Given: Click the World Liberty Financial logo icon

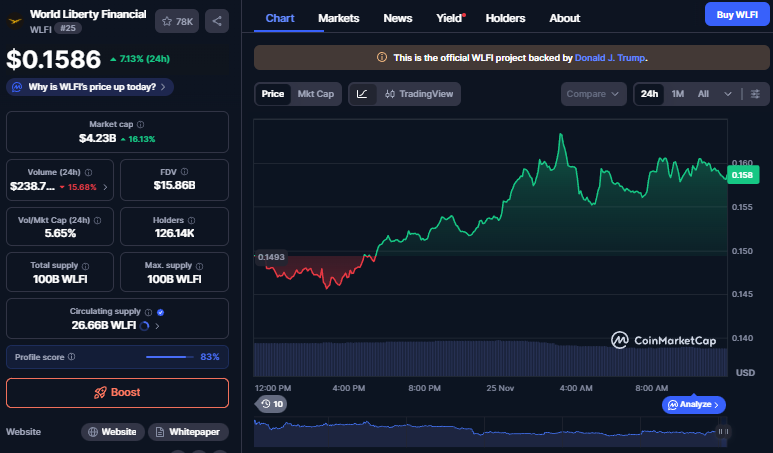Looking at the screenshot, I should pyautogui.click(x=15, y=22).
